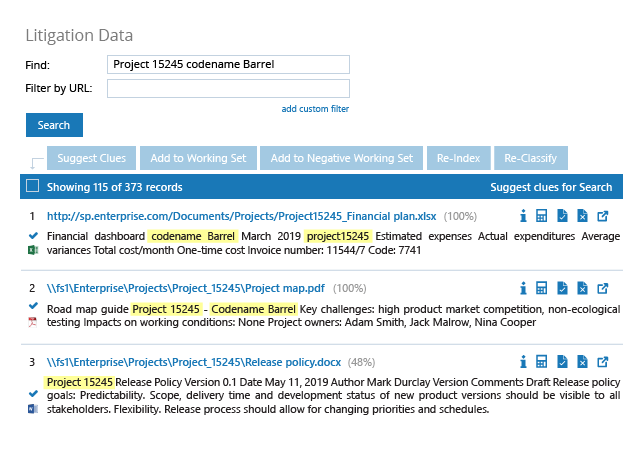Click calculator icon for Project map.pdf result
The height and width of the screenshot is (450, 640).
(x=542, y=288)
